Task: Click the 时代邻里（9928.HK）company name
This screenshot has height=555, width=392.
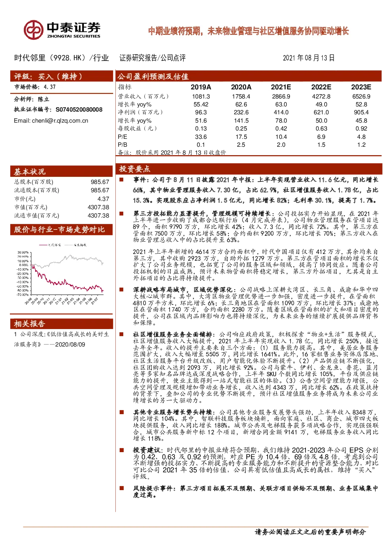Action: [x=52, y=58]
